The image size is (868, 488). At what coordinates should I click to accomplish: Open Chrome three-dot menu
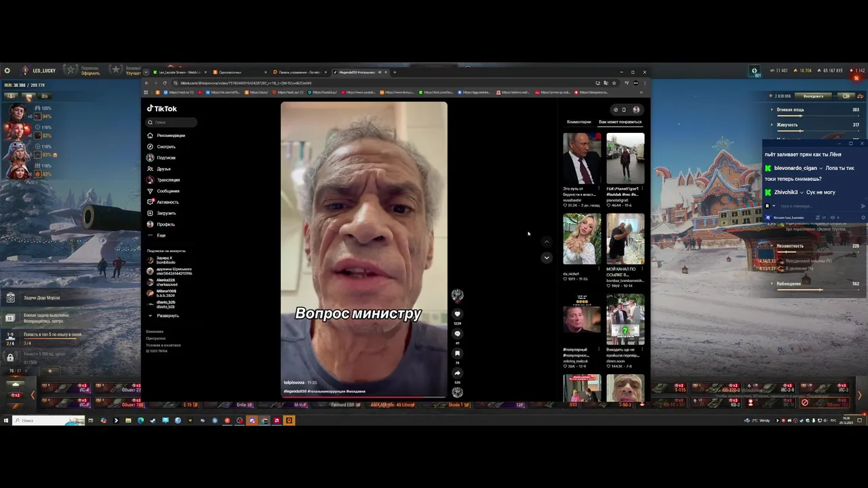(644, 83)
